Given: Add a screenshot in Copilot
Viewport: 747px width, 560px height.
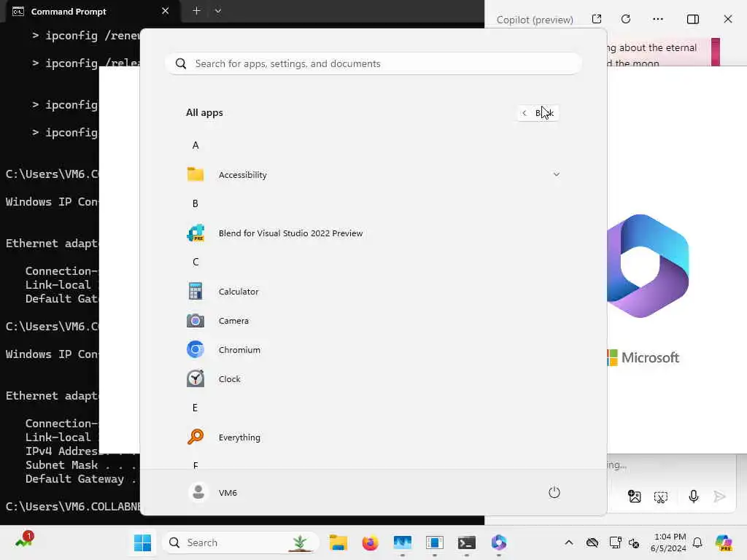Looking at the screenshot, I should click(x=661, y=497).
